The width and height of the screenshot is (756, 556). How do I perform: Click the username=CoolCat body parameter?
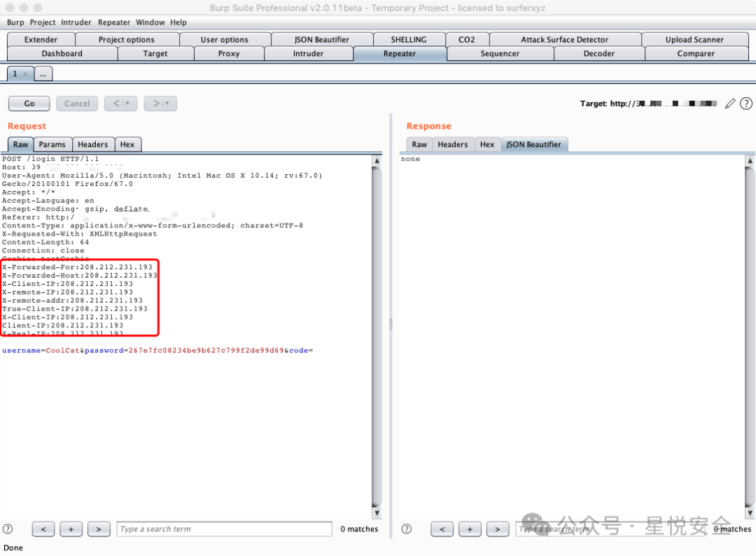tap(41, 350)
